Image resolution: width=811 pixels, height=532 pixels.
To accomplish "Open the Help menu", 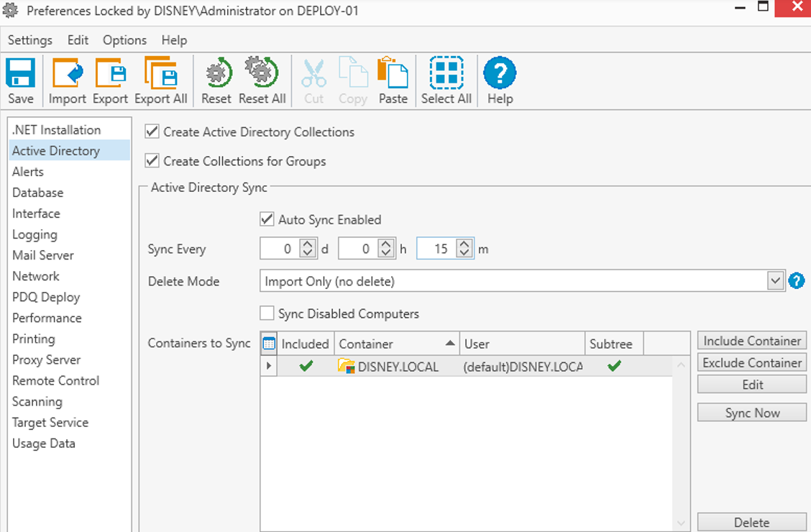I will (174, 40).
